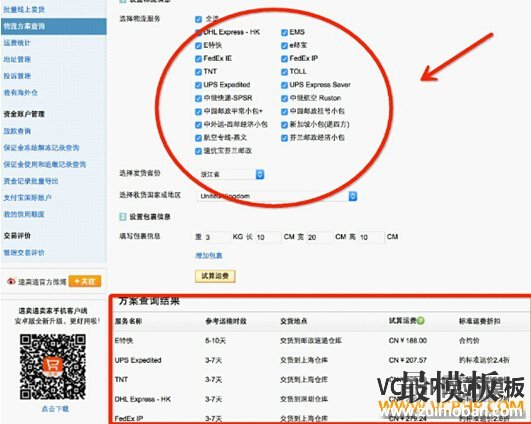531x424 pixels.
Task: Click the 试算运费 calculate button
Action: (x=215, y=276)
